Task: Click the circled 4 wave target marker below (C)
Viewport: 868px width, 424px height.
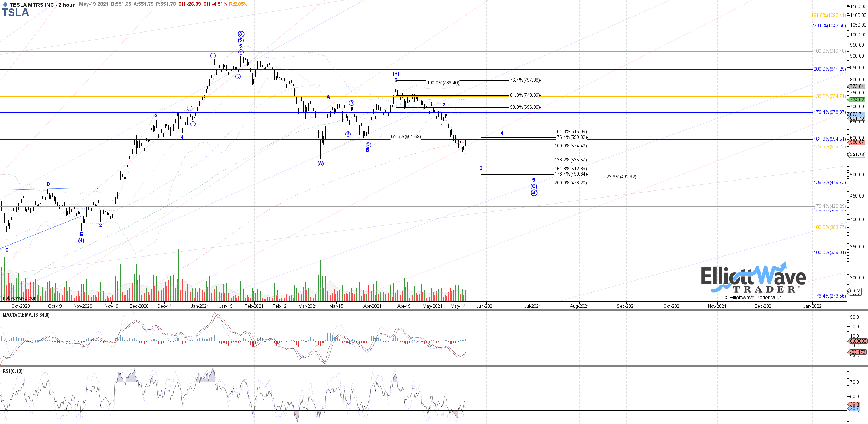Action: tap(534, 193)
